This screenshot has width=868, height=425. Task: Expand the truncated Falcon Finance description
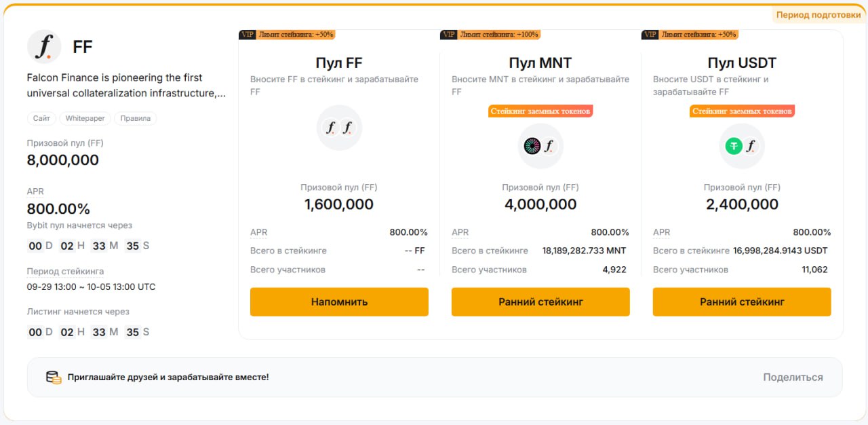tap(126, 93)
